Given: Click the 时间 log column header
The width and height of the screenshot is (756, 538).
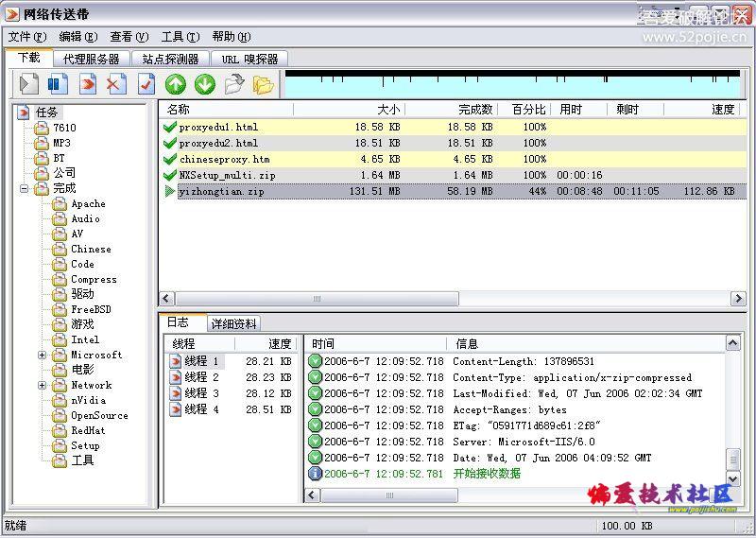Looking at the screenshot, I should tap(376, 343).
